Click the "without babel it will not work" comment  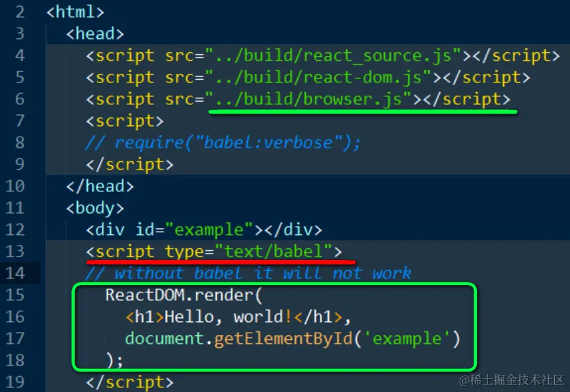pyautogui.click(x=248, y=273)
